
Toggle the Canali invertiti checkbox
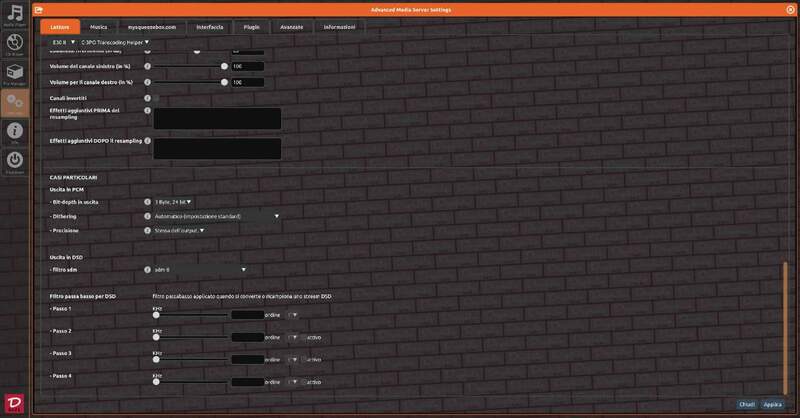pos(154,98)
